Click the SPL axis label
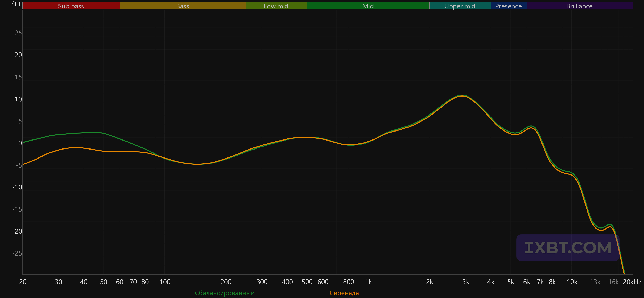644x298 pixels. (x=16, y=4)
